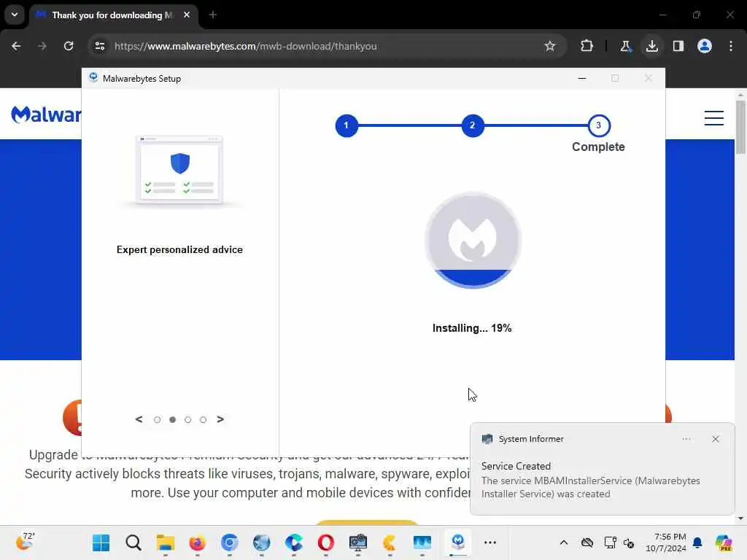Viewport: 747px width, 560px height.
Task: Open the browser three-dot menu
Action: click(731, 46)
